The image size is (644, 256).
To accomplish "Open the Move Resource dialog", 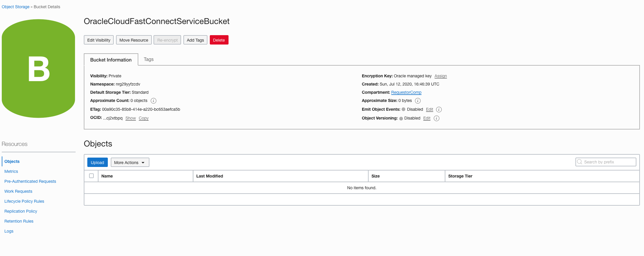I will [x=134, y=40].
